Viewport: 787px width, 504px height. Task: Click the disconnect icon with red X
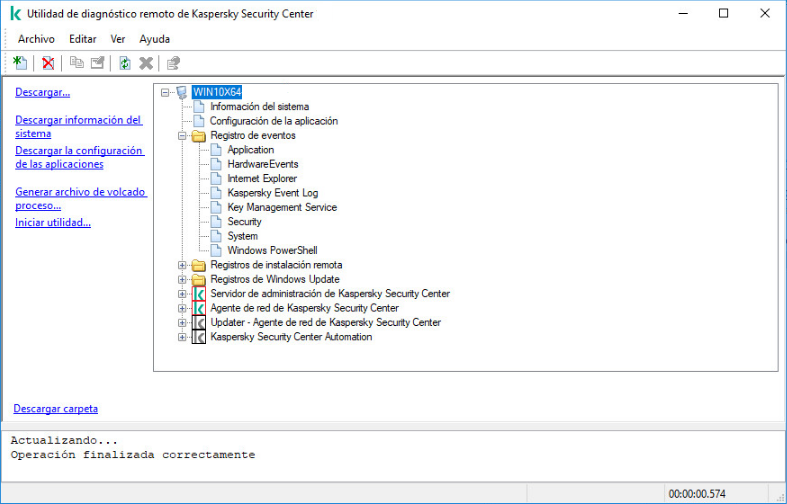(x=47, y=64)
